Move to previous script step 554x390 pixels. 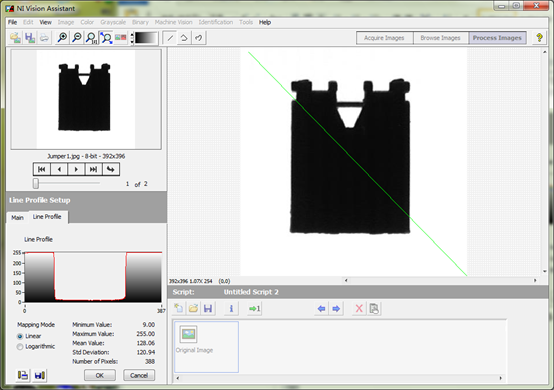(x=321, y=308)
